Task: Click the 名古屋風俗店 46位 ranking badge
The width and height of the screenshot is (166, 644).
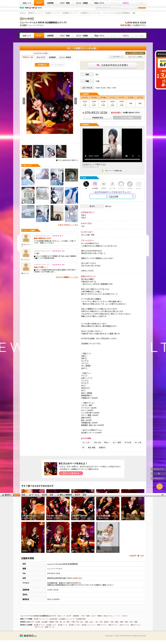Action: [x=135, y=53]
